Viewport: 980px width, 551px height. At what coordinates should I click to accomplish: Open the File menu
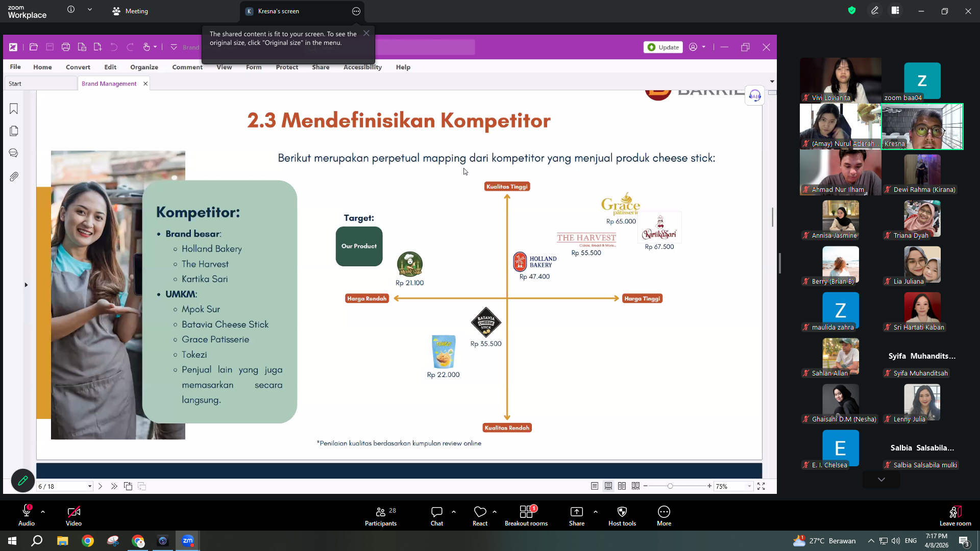(15, 67)
